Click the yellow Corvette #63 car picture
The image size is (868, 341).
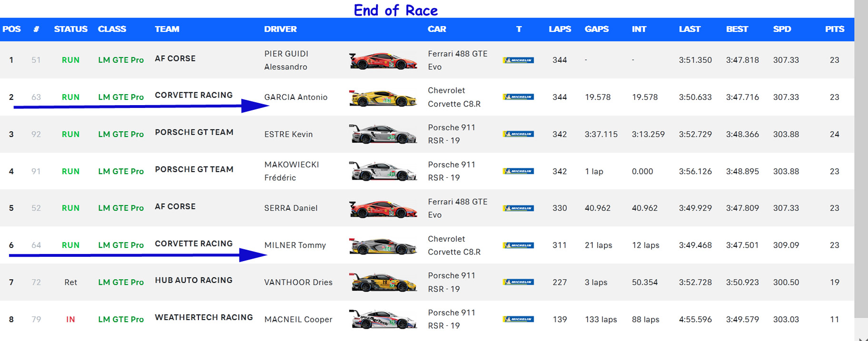click(x=383, y=98)
